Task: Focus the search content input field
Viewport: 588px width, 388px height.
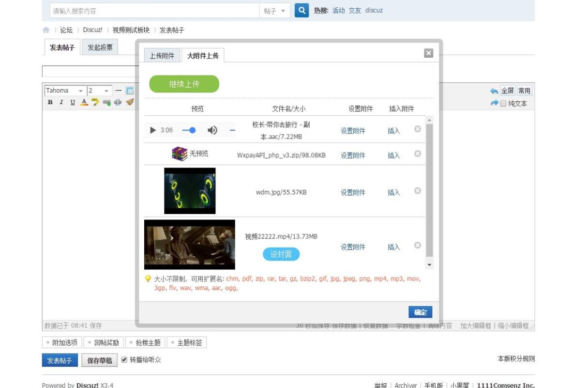Action: tap(154, 11)
